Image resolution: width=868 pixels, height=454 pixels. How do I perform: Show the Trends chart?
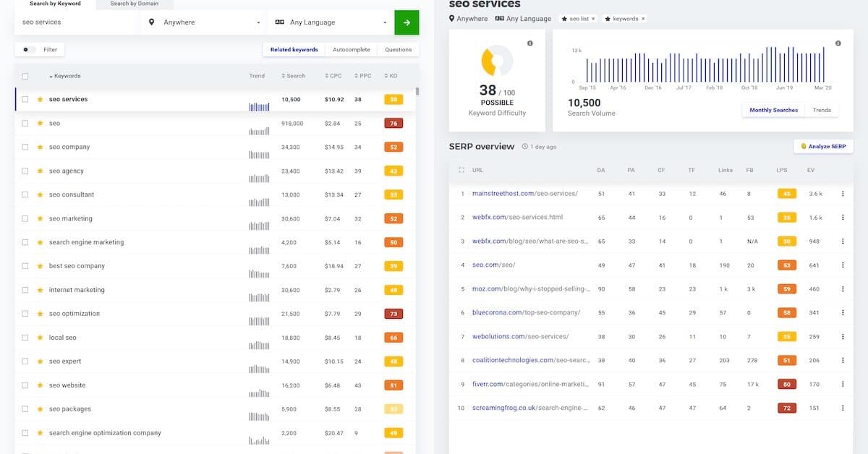[822, 110]
